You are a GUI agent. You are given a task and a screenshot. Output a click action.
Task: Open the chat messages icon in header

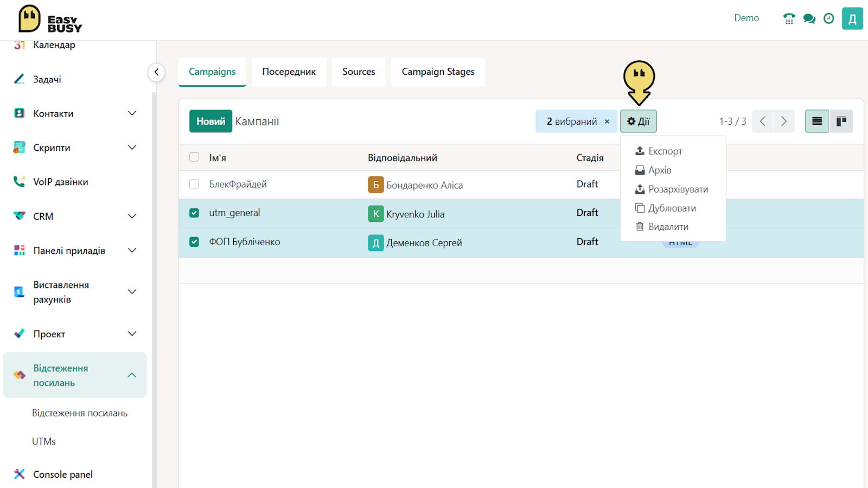click(x=809, y=18)
